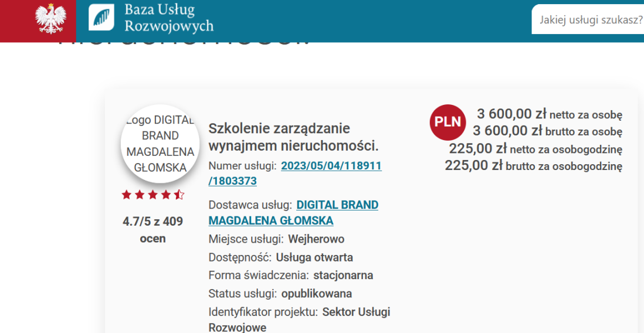Click the half-filled fifth rating star

(179, 195)
